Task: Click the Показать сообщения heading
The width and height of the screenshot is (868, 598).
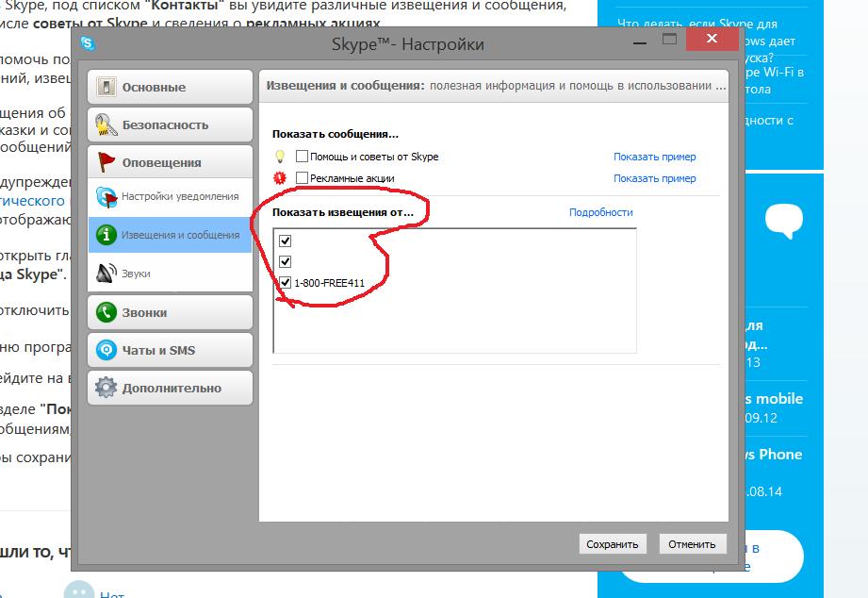Action: click(335, 134)
